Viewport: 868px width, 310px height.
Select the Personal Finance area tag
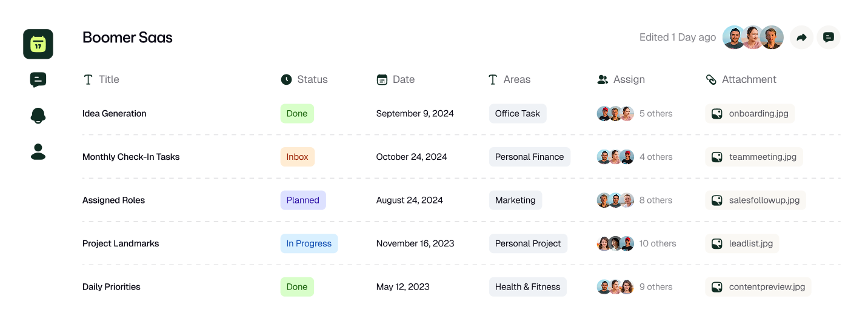point(529,157)
